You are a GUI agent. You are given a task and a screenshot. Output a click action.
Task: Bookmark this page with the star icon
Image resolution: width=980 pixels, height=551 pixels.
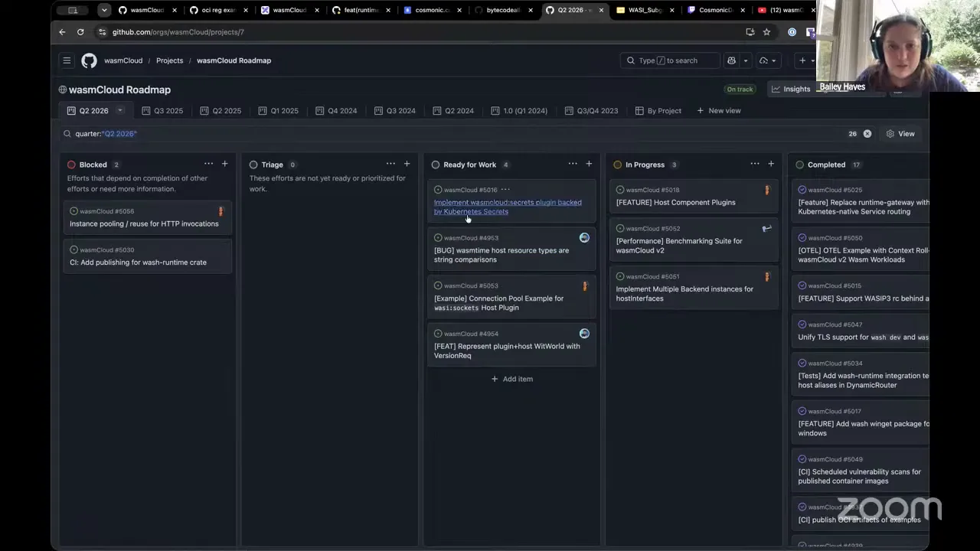click(x=766, y=32)
